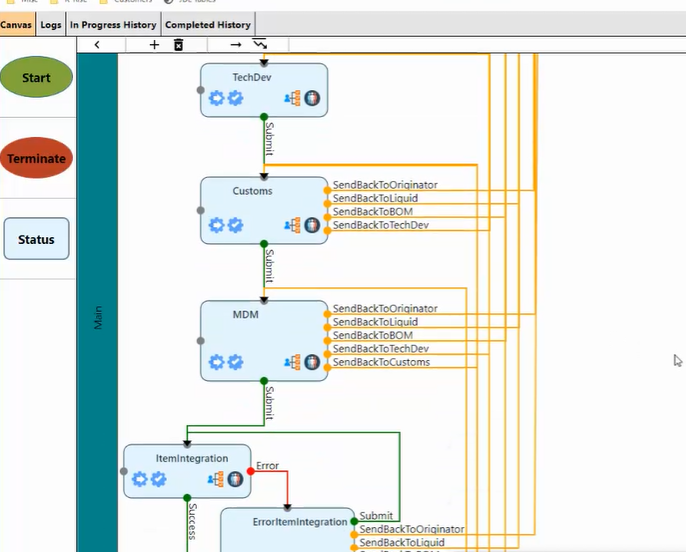
Task: Click the gray input port of Customs
Action: (200, 210)
